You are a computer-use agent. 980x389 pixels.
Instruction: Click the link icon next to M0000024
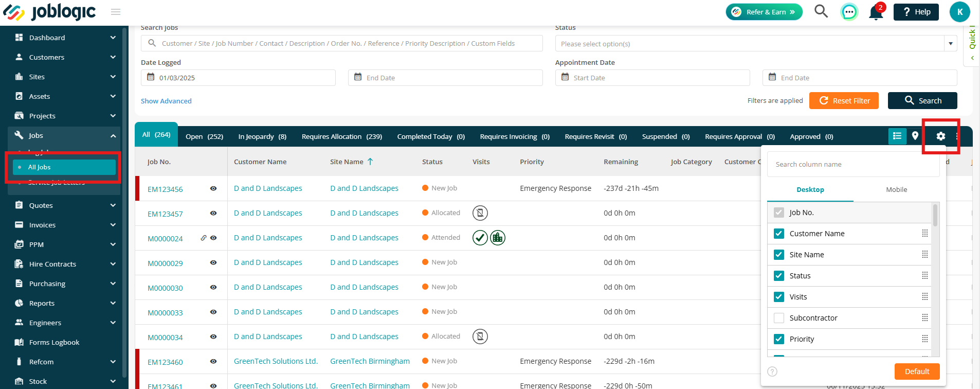click(204, 238)
